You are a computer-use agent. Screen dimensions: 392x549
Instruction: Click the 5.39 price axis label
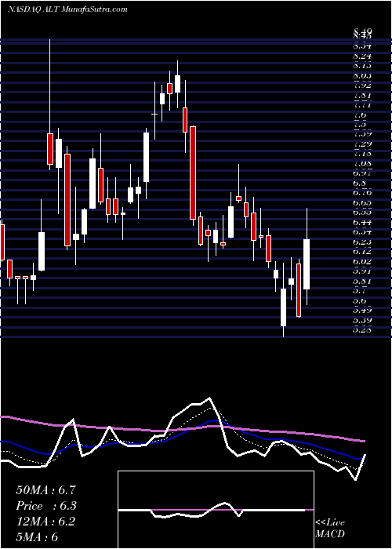[x=362, y=320]
